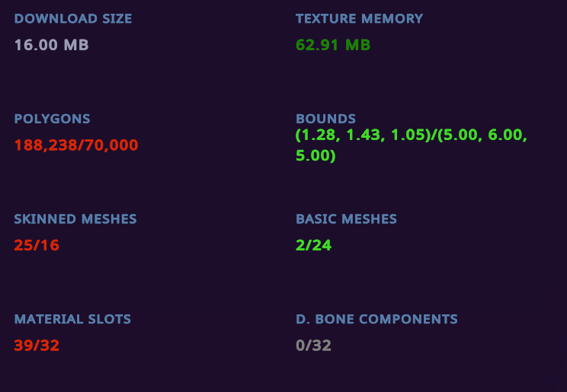
Task: Click the Skinned Meshes label
Action: [x=75, y=218]
